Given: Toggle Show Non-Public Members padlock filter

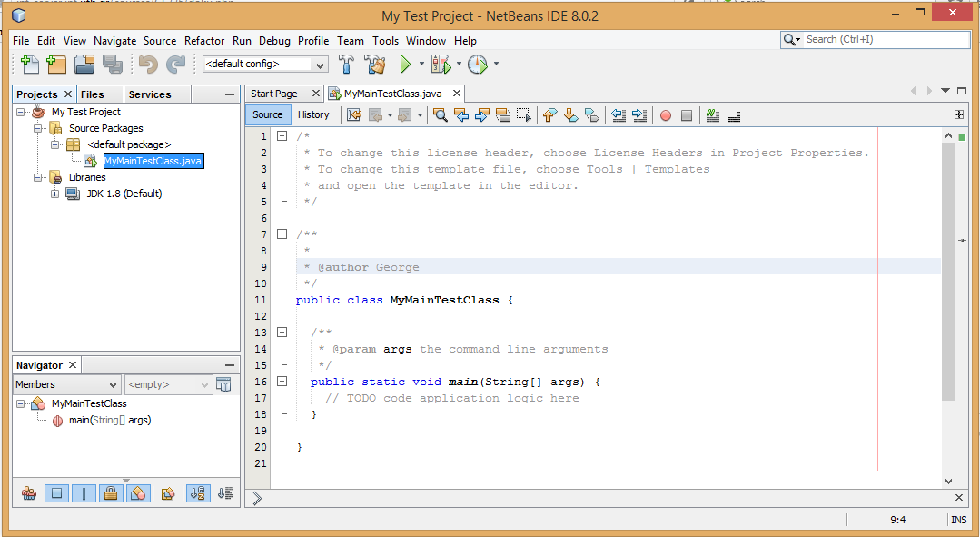Looking at the screenshot, I should [110, 493].
